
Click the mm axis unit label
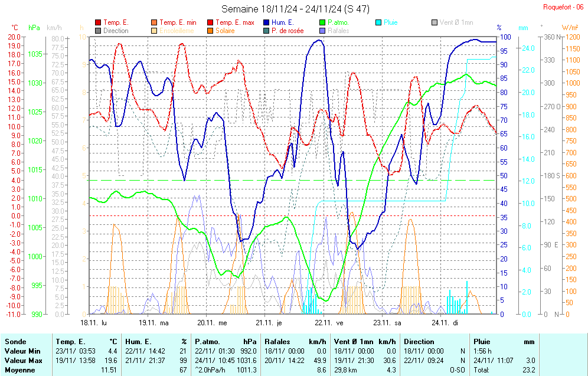tap(523, 28)
